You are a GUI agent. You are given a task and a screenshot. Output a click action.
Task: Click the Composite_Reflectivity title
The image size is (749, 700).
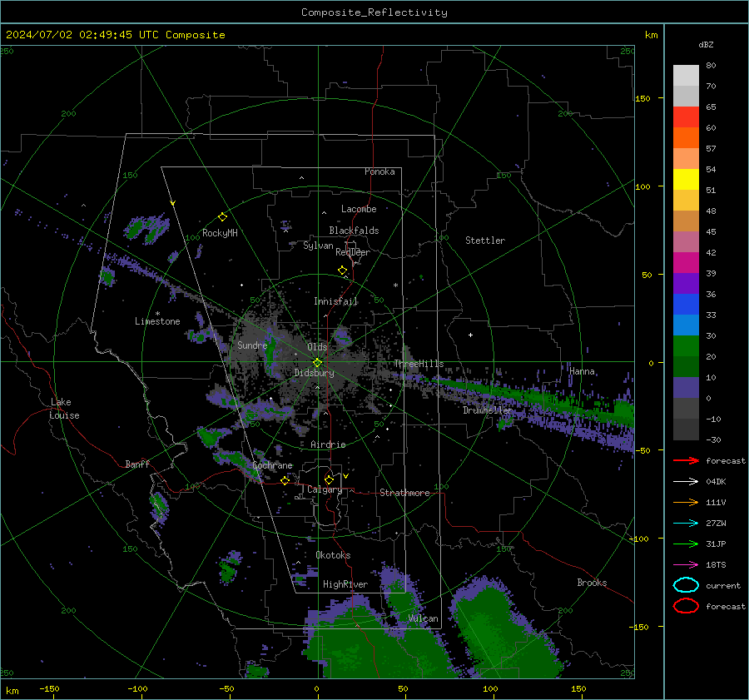(374, 12)
